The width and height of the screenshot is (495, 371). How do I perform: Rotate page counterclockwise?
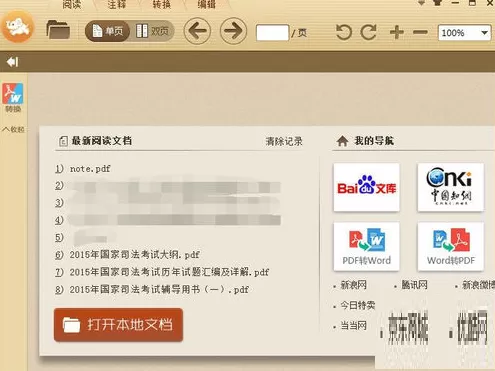344,32
